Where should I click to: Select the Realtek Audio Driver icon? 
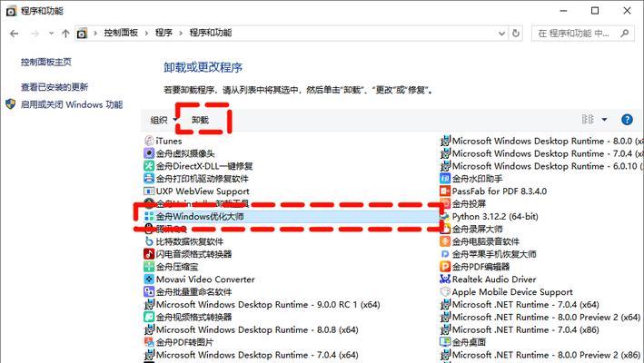click(x=445, y=280)
